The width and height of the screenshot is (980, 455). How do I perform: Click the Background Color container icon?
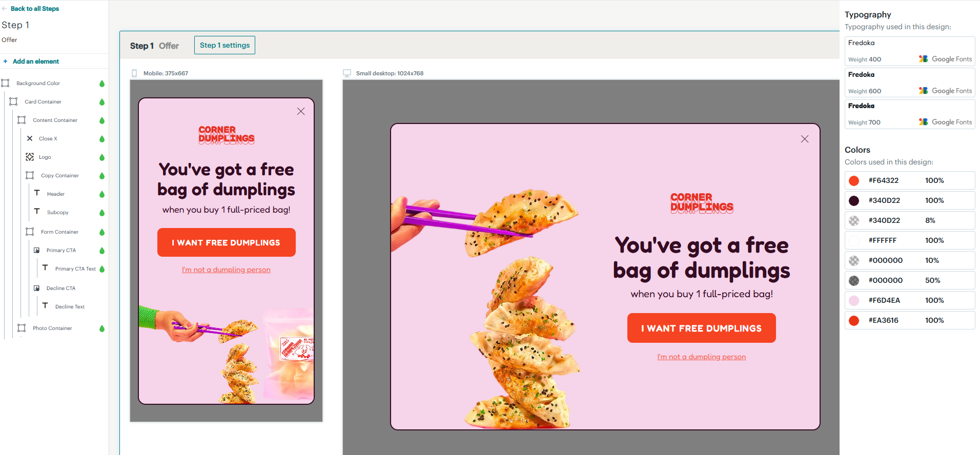(5, 83)
